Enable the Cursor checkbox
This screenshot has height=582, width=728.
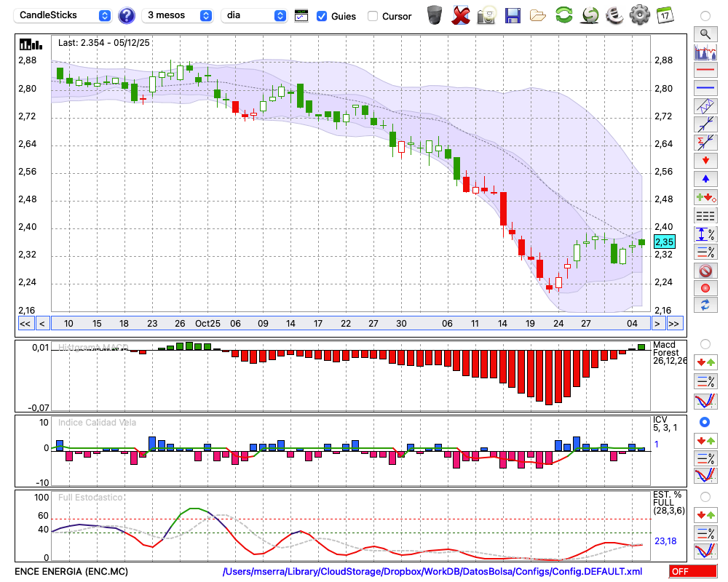[x=373, y=16]
